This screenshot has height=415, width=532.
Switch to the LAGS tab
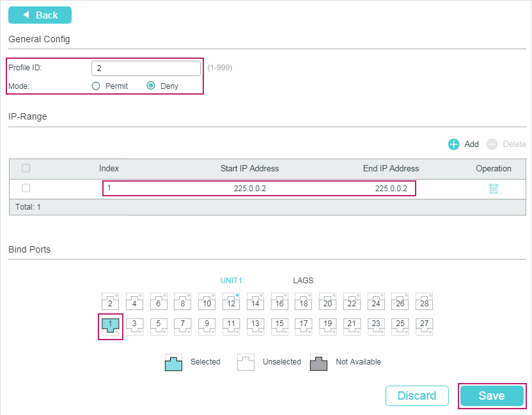pyautogui.click(x=303, y=281)
